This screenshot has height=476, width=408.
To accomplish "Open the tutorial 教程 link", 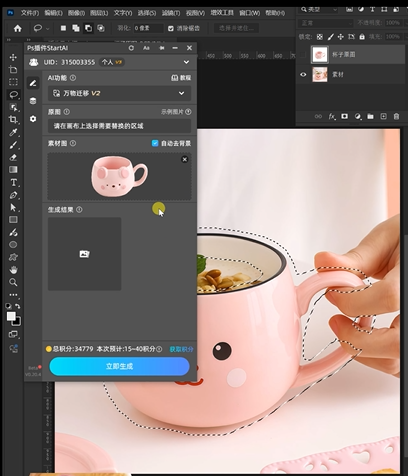I will pyautogui.click(x=181, y=78).
